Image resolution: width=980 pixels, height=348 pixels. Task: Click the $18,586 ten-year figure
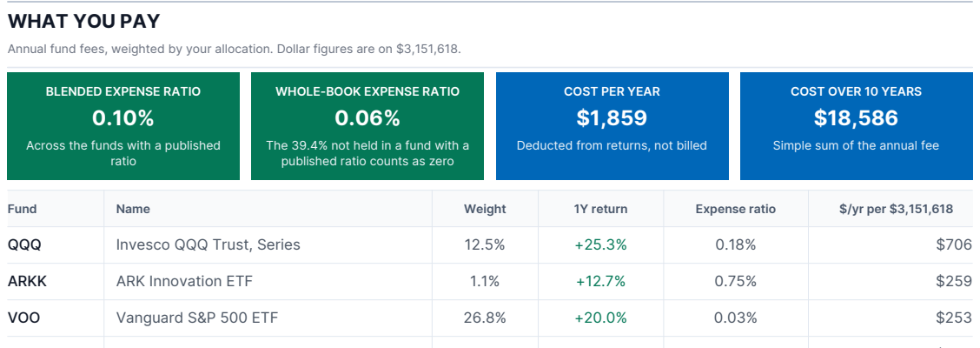pos(857,117)
